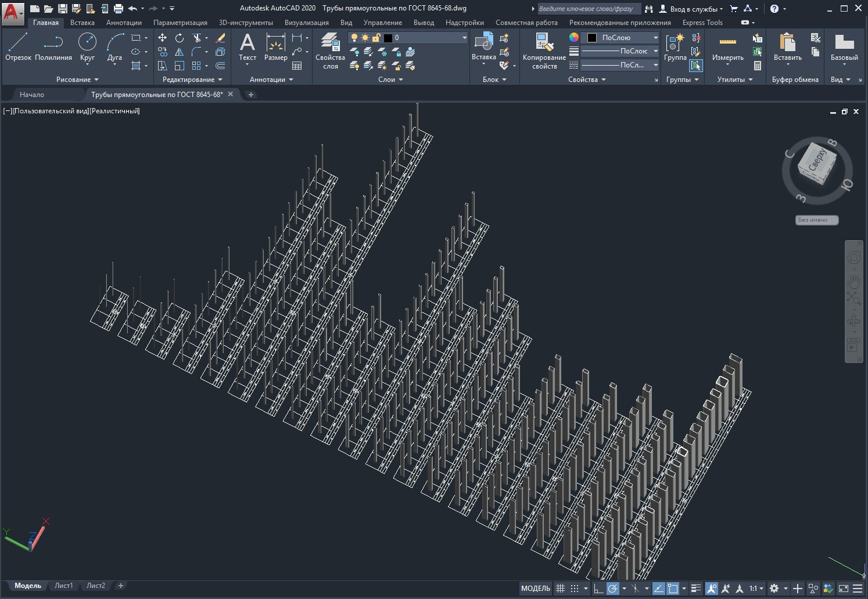868x599 pixels.
Task: Click the Offset tool icon
Action: click(x=220, y=66)
